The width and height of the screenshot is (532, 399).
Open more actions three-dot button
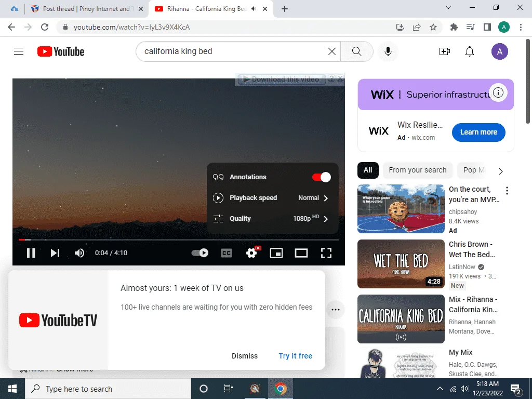coord(336,310)
